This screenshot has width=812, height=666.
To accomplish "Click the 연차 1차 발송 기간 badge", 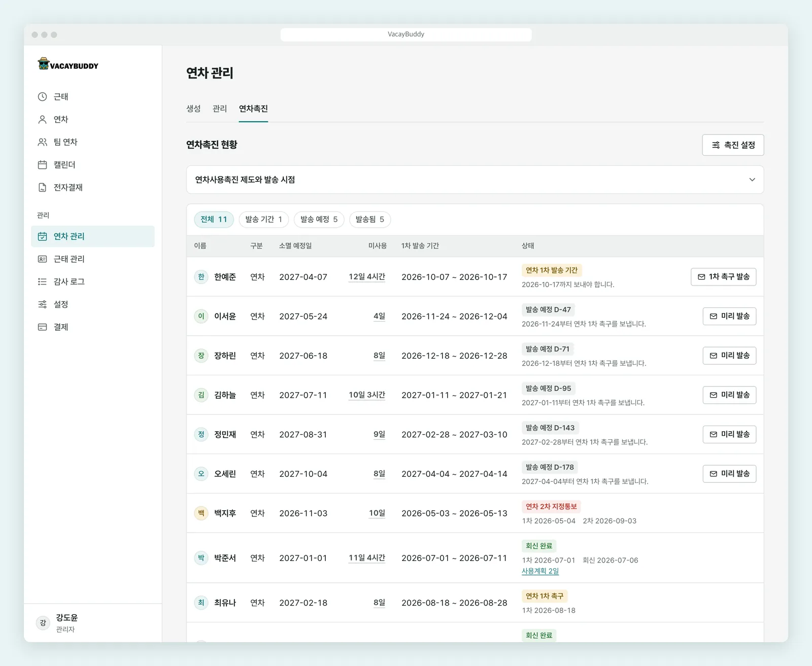I will [x=552, y=270].
